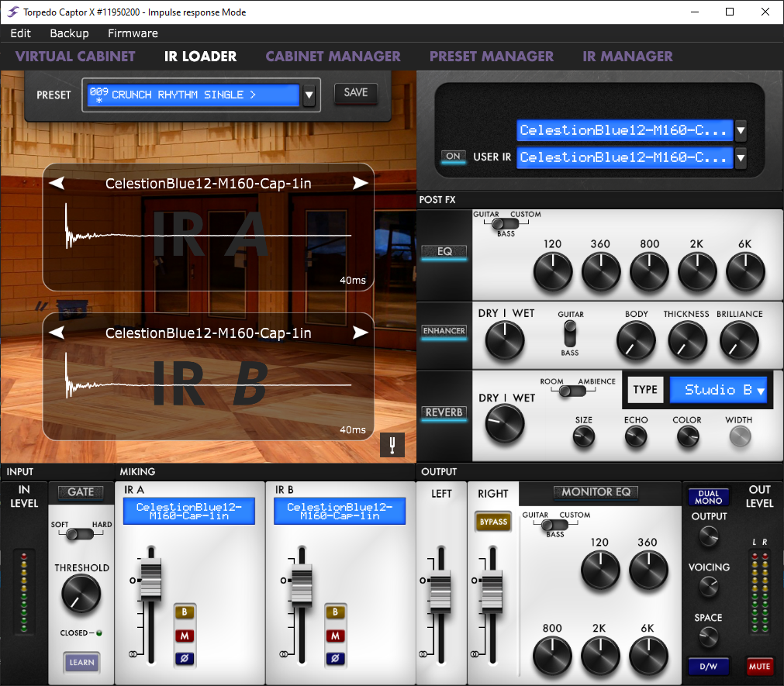The image size is (784, 686).
Task: Save the current preset
Action: pos(355,93)
